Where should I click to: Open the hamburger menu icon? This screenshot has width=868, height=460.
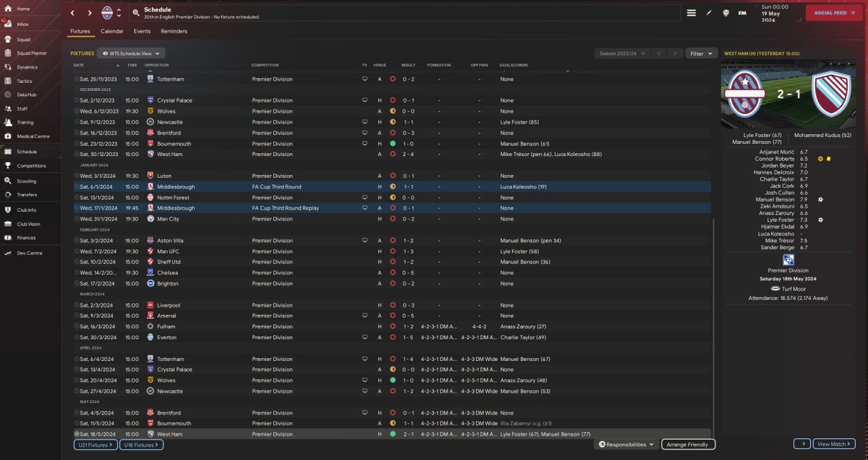691,13
